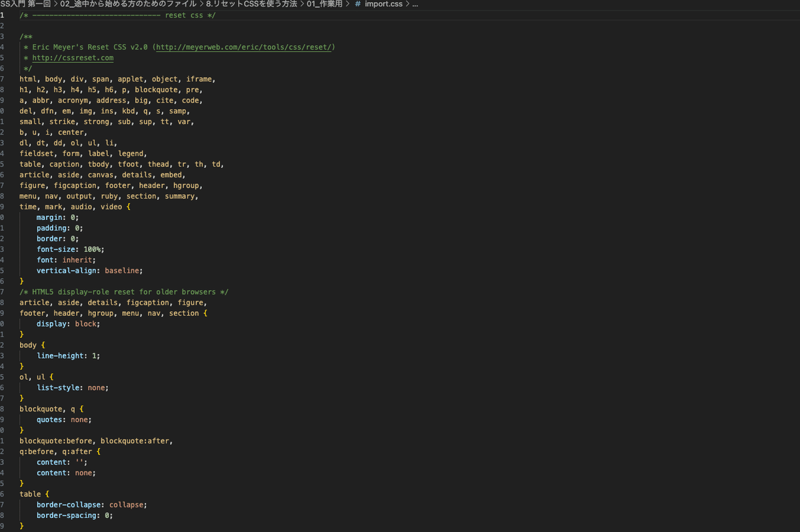Follow the http://cssreset.com link
Image resolution: width=800 pixels, height=532 pixels.
coord(73,58)
